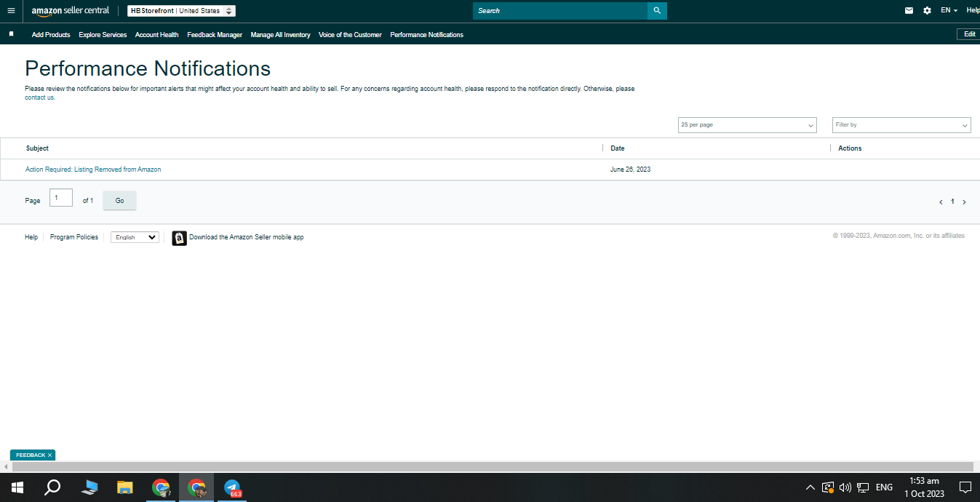Viewport: 980px width, 502px height.
Task: Click the taskbar clock and date
Action: (x=924, y=487)
